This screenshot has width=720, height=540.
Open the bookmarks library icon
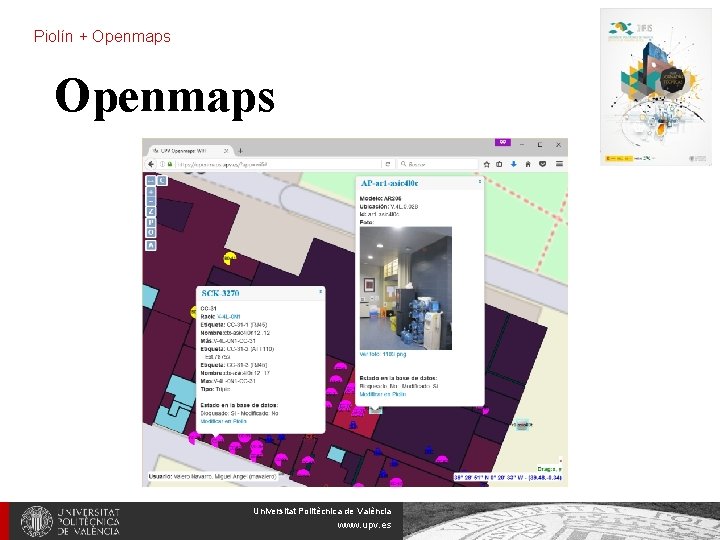pos(499,164)
